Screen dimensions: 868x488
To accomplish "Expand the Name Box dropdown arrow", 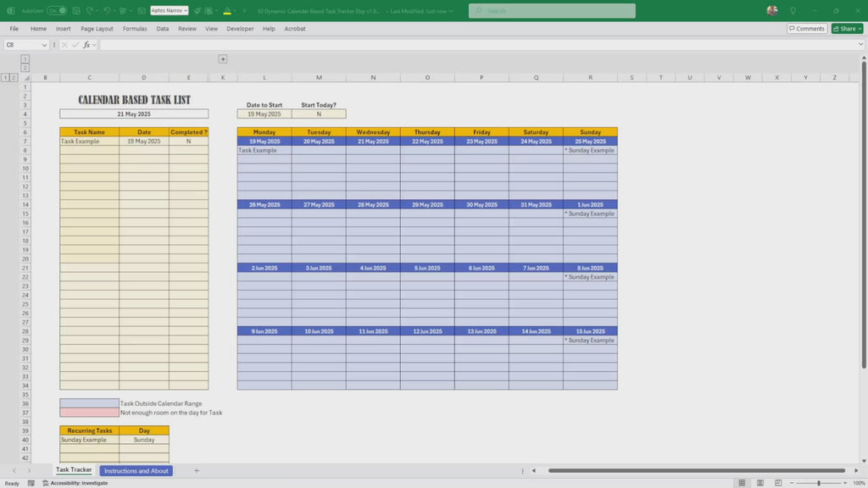I will point(44,45).
